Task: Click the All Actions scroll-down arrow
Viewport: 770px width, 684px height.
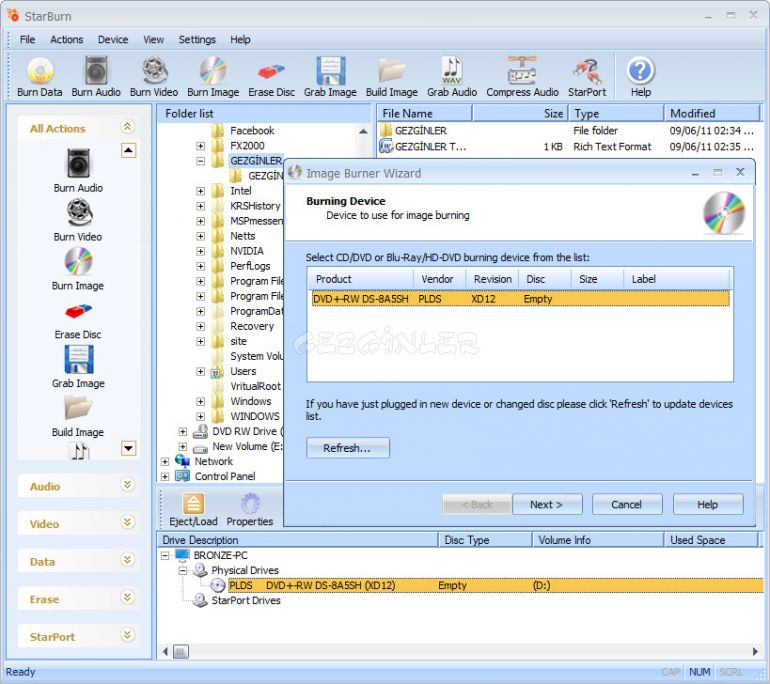Action: pos(128,448)
